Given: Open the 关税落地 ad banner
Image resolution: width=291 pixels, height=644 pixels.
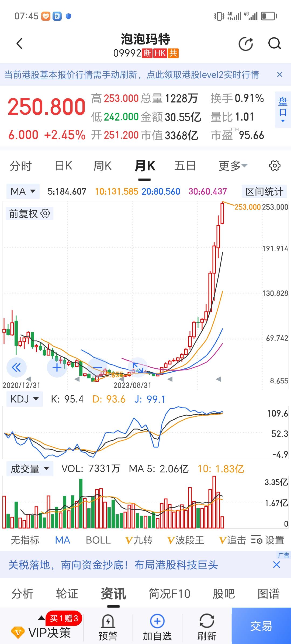Looking at the screenshot, I should (x=113, y=565).
